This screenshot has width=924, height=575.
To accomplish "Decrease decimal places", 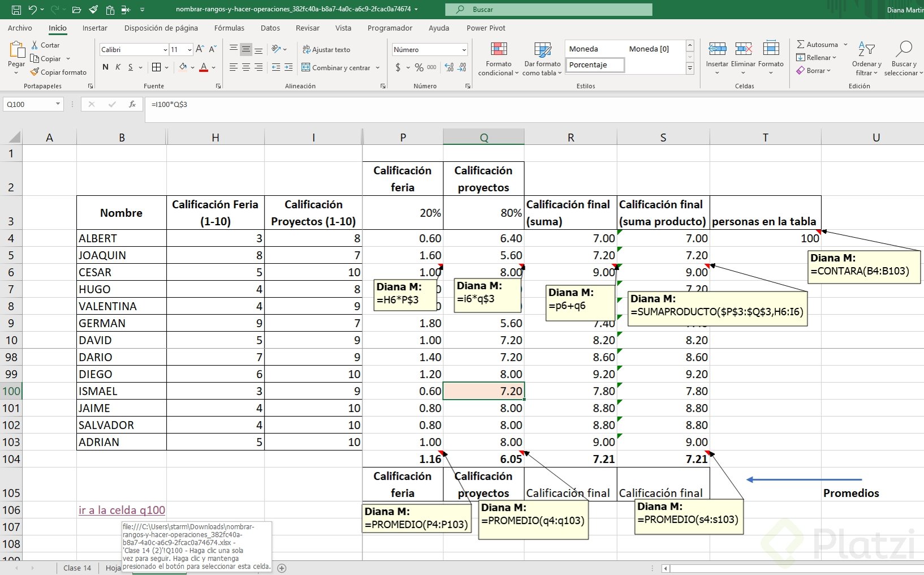I will tap(462, 67).
